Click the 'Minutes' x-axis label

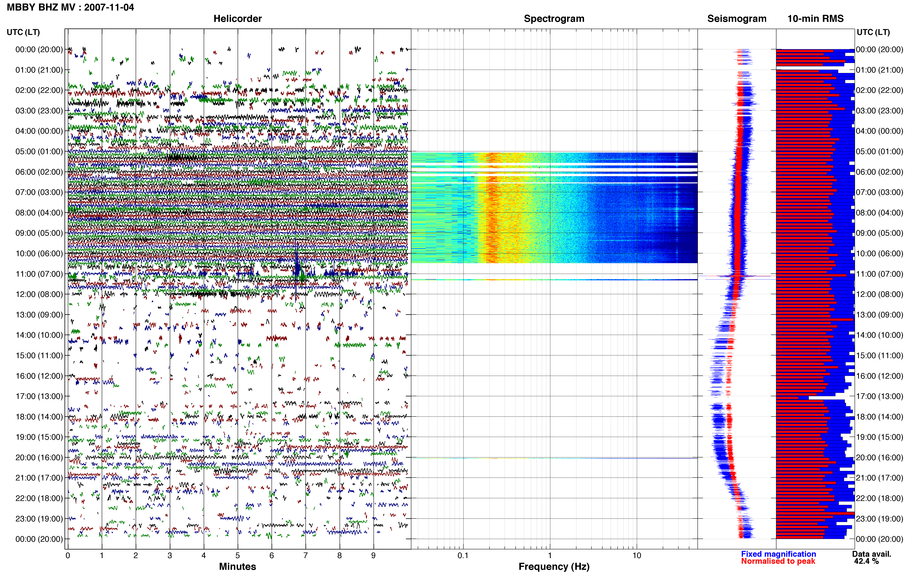[238, 566]
